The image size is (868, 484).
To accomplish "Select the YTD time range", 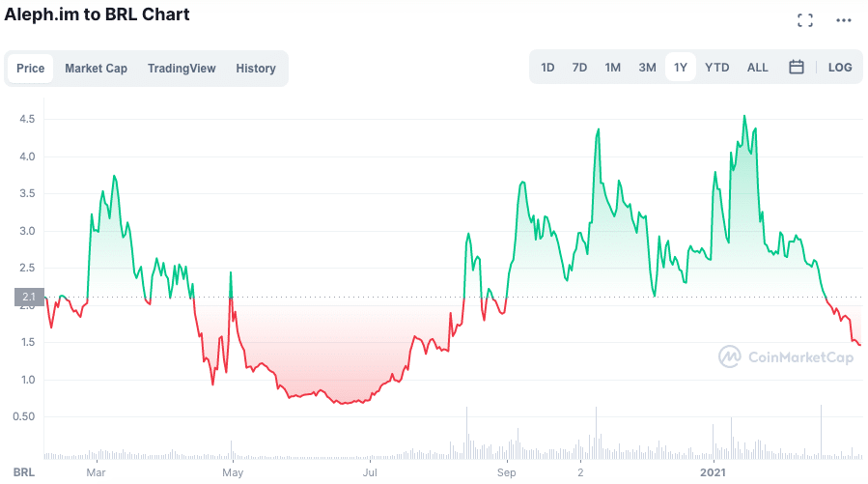I will point(716,67).
